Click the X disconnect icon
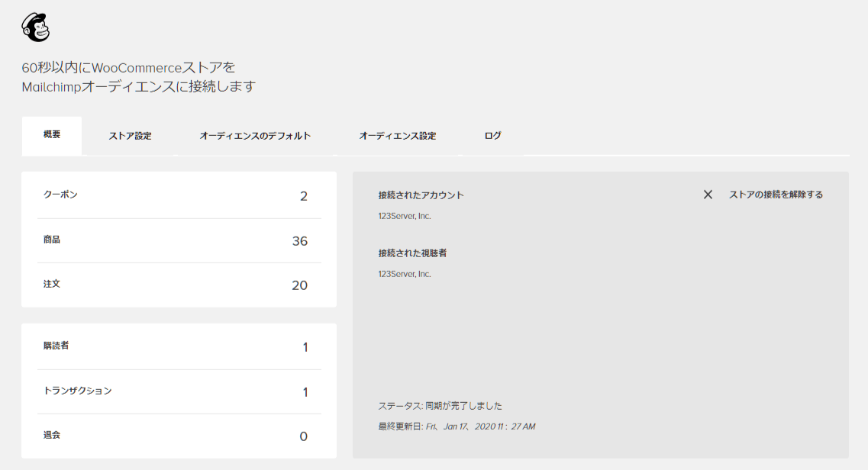This screenshot has width=868, height=470. click(708, 195)
